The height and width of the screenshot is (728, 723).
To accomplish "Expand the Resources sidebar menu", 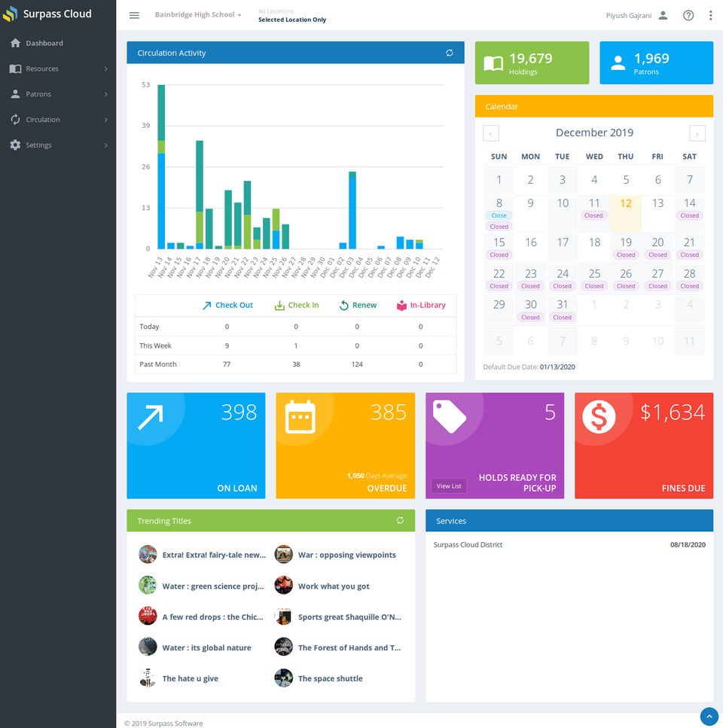I will 58,69.
